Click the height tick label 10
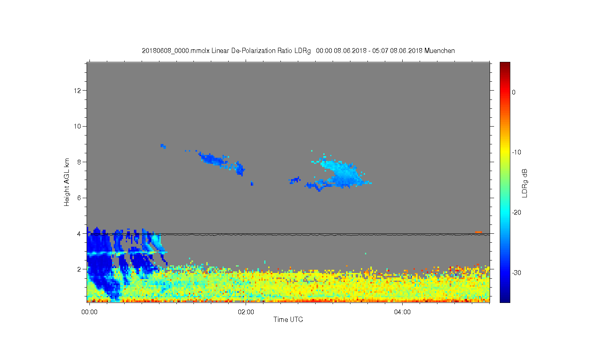 (77, 126)
